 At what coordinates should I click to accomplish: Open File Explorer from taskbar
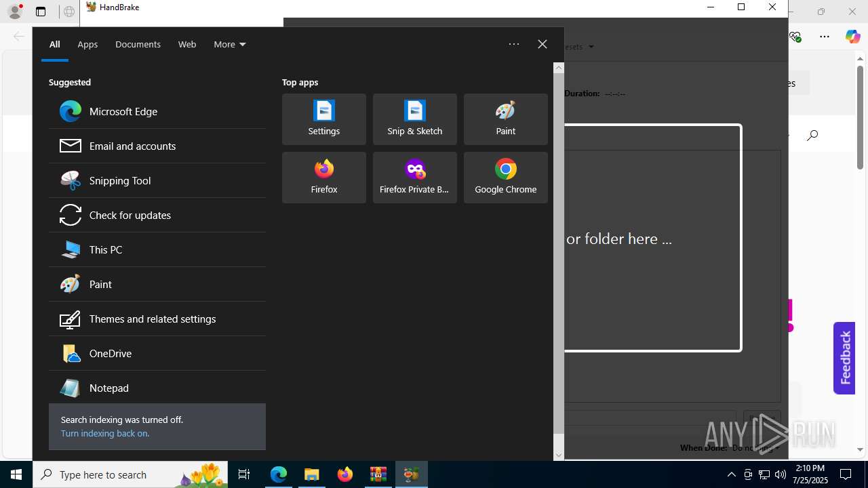coord(312,474)
